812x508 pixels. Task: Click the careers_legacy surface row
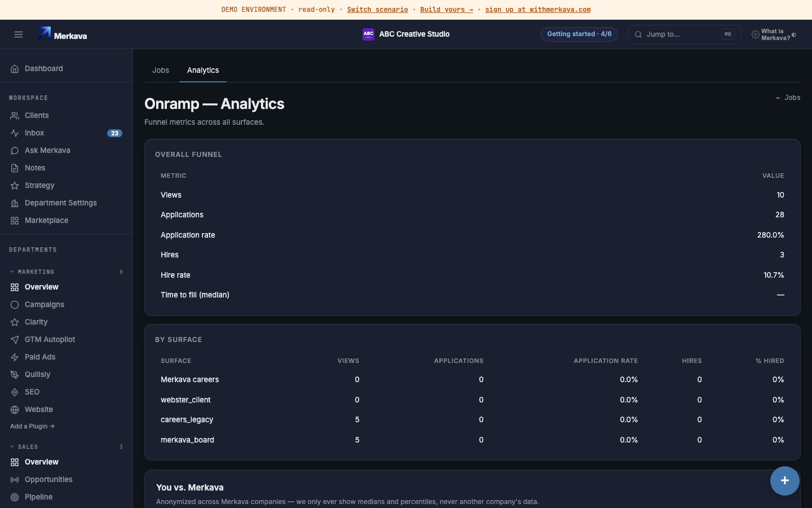[473, 420]
